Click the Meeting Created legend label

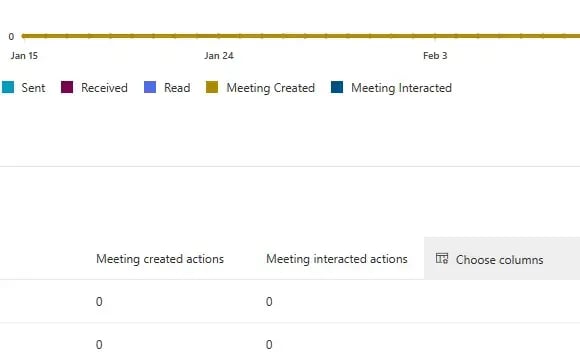pyautogui.click(x=271, y=88)
